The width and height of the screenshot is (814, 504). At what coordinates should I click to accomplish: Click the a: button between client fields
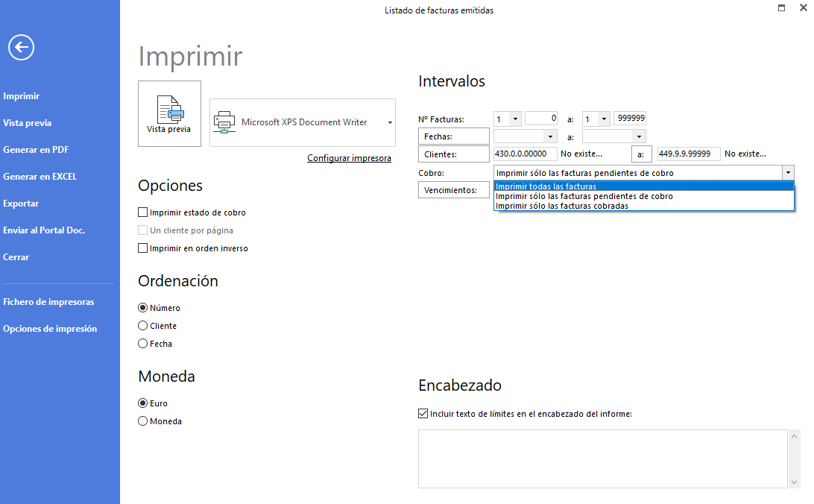click(642, 154)
